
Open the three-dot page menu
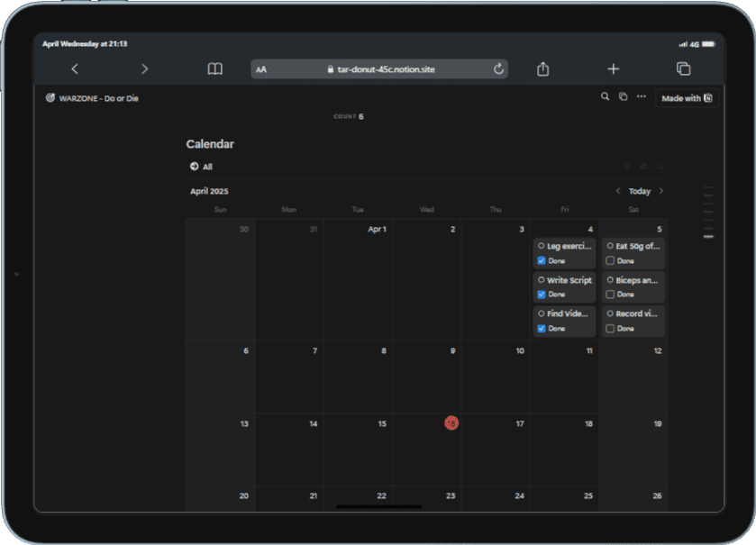coord(642,97)
